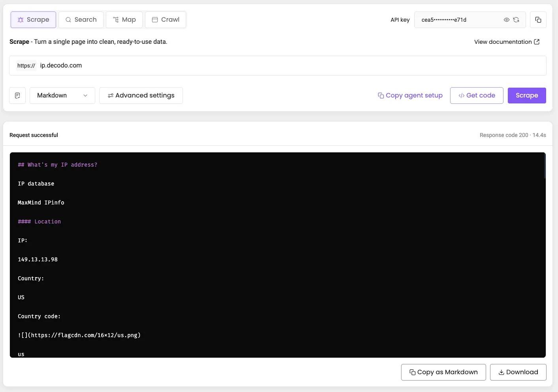This screenshot has height=392, width=558.
Task: Copy the result as Markdown
Action: click(x=443, y=372)
